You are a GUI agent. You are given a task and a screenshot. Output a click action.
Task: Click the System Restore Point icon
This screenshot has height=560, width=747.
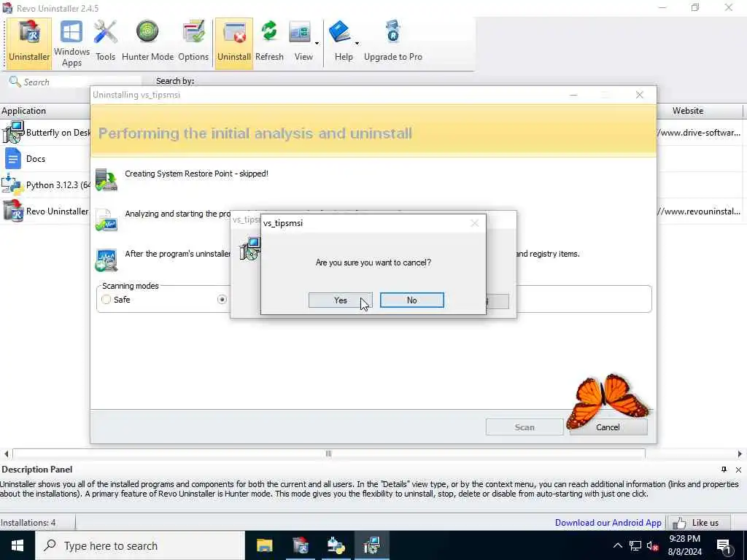tap(106, 180)
